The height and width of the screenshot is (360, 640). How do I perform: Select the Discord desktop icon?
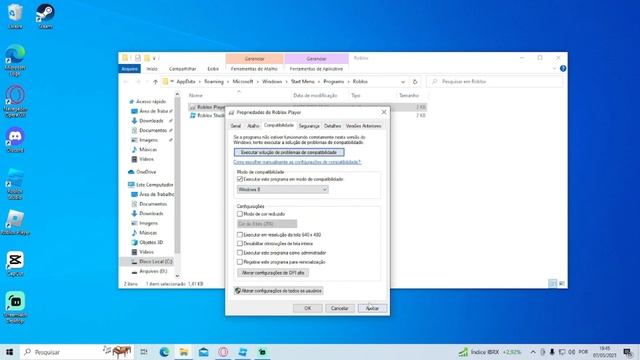click(x=15, y=140)
